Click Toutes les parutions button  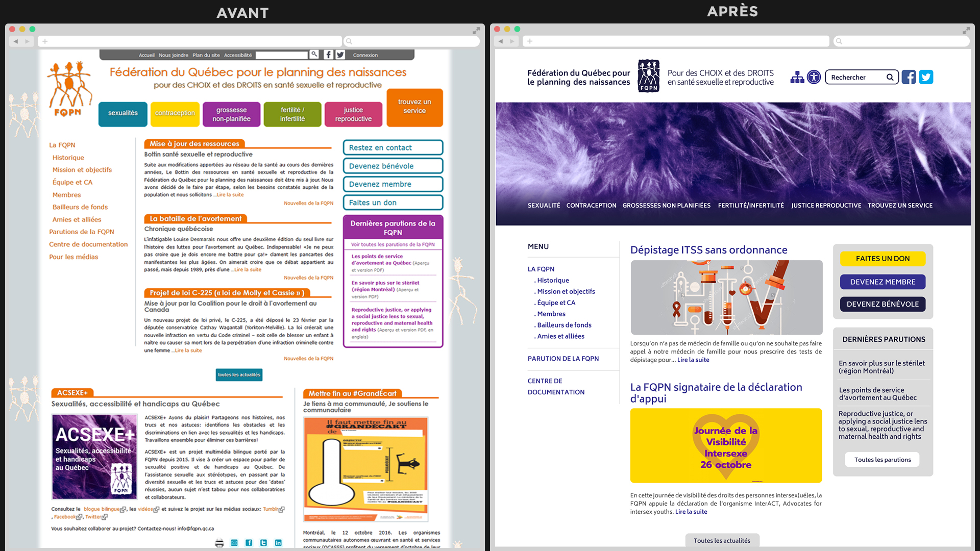click(883, 460)
